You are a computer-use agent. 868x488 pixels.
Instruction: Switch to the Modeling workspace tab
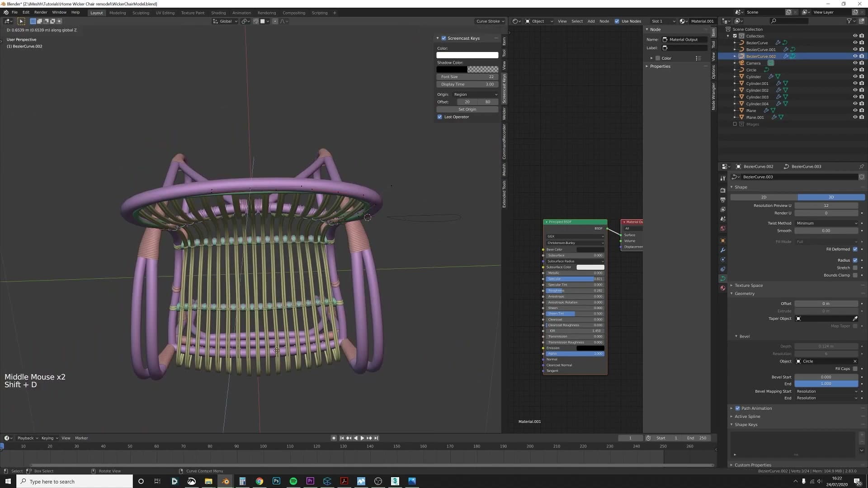118,13
